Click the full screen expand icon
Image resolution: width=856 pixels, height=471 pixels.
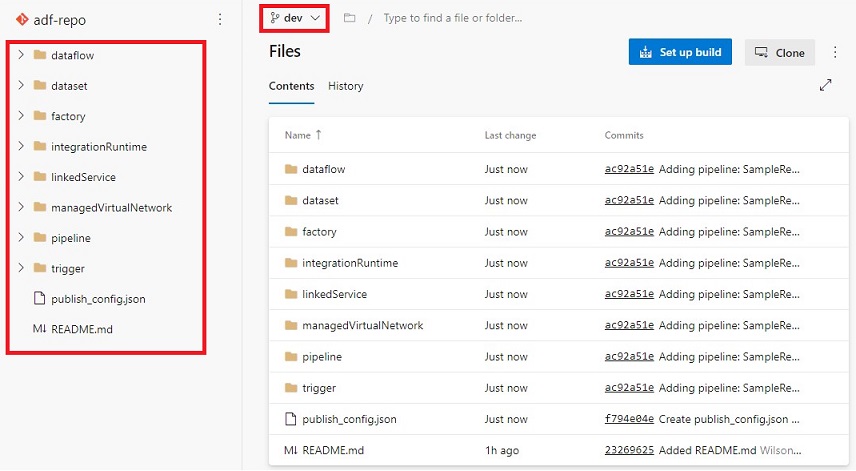click(x=825, y=85)
